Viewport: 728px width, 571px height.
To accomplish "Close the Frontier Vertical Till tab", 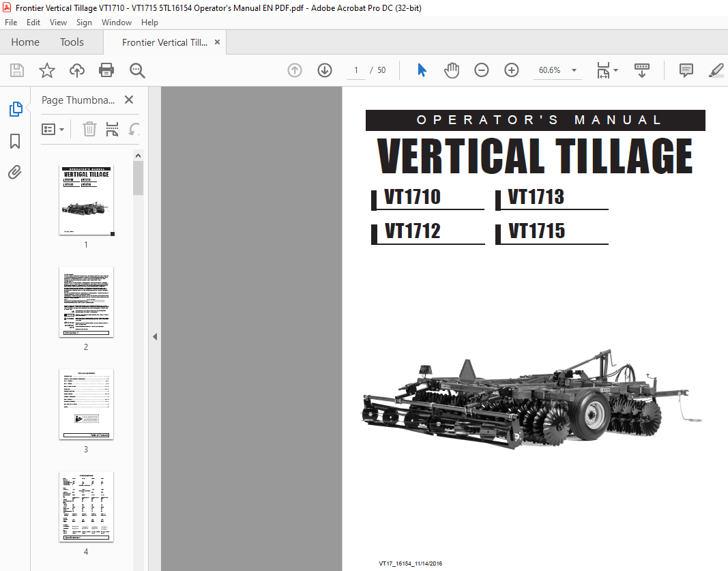I will tap(217, 42).
